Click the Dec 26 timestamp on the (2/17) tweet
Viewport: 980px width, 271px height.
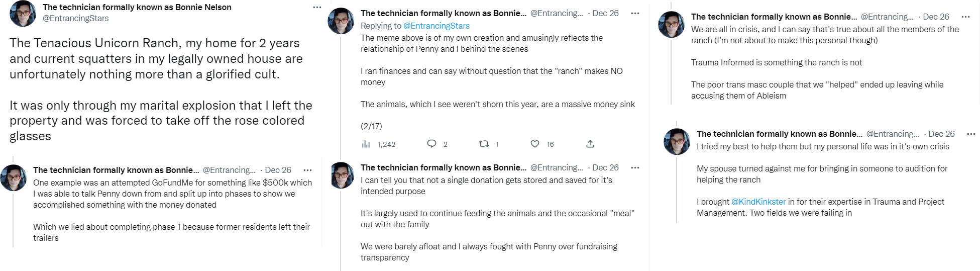605,14
